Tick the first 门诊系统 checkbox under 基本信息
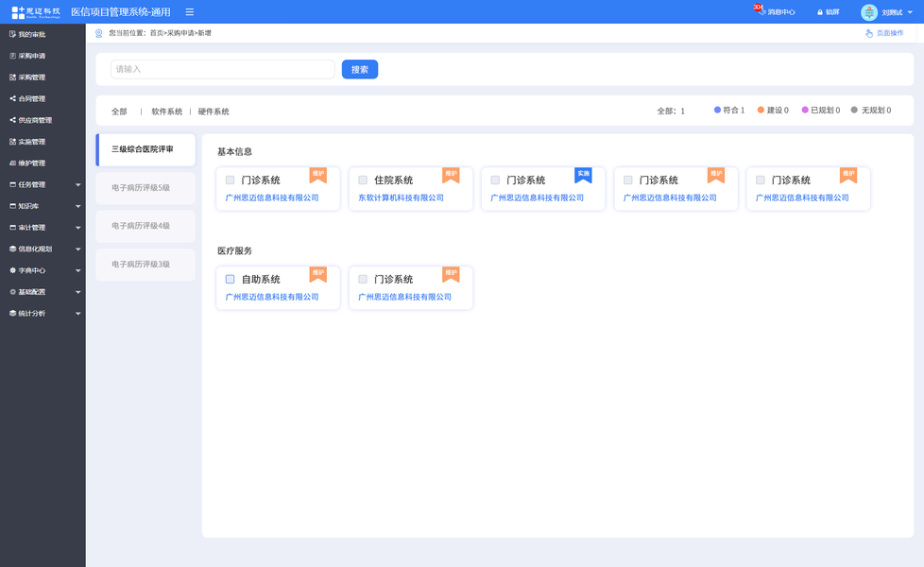 pyautogui.click(x=231, y=180)
